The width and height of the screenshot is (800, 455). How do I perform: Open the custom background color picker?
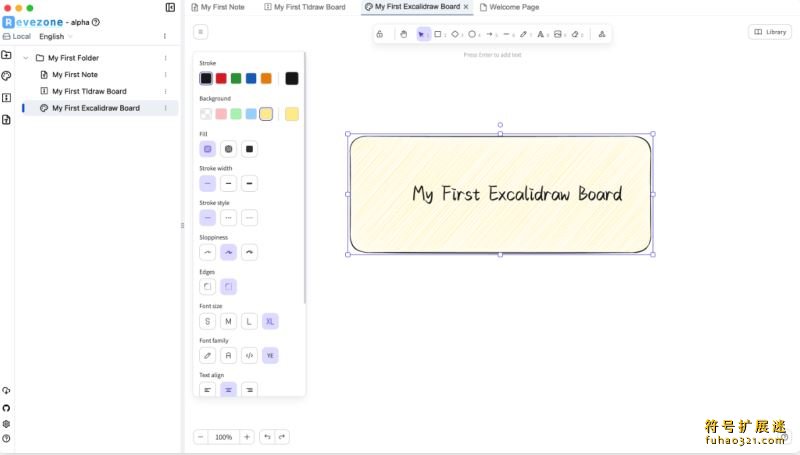(292, 114)
